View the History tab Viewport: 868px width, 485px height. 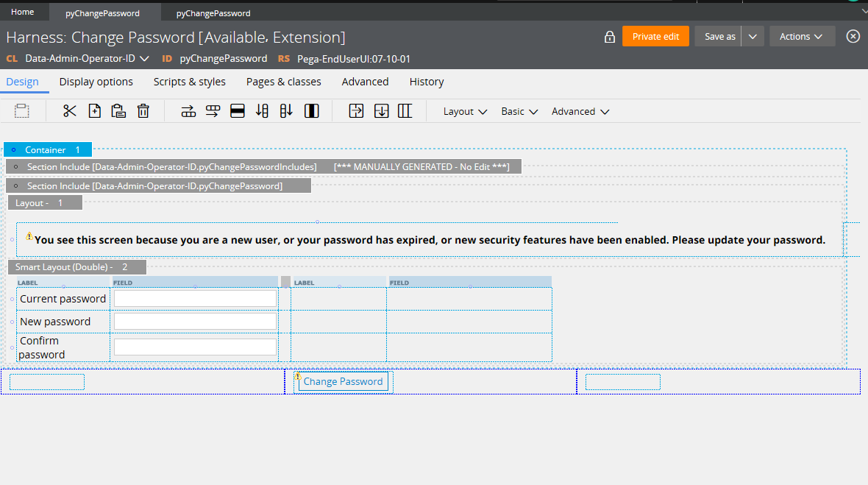click(427, 82)
